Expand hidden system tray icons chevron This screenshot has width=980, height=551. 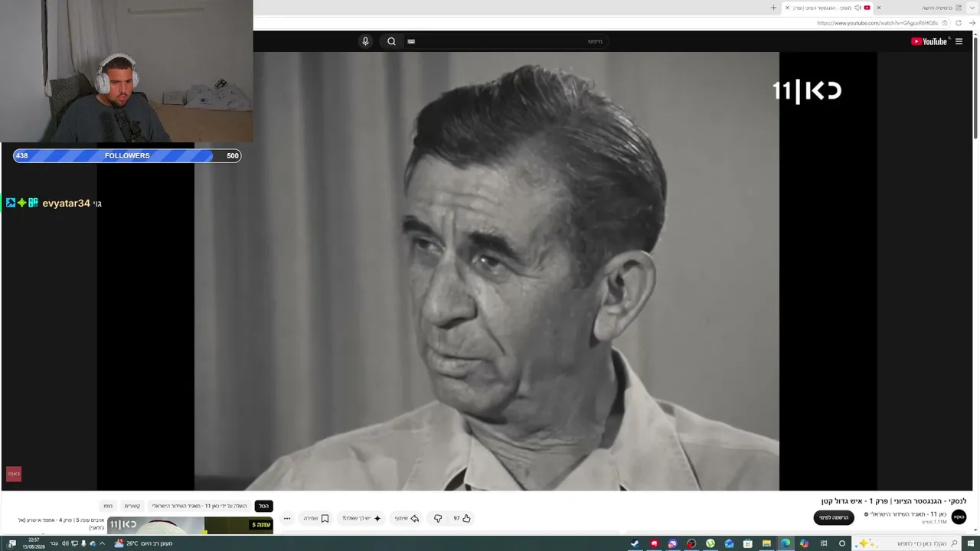click(102, 543)
